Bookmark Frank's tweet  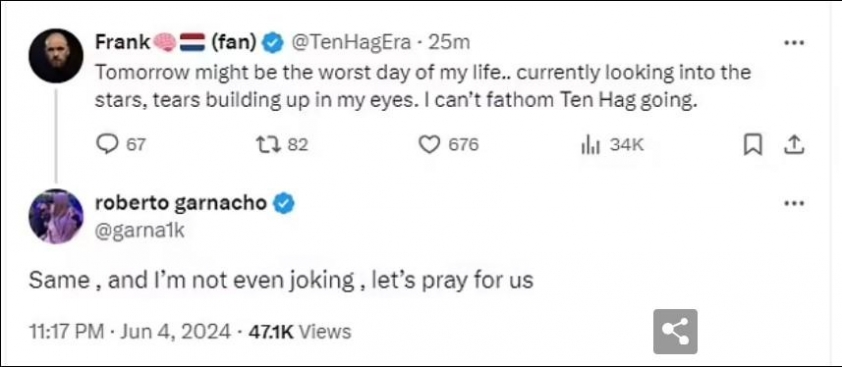click(x=753, y=145)
